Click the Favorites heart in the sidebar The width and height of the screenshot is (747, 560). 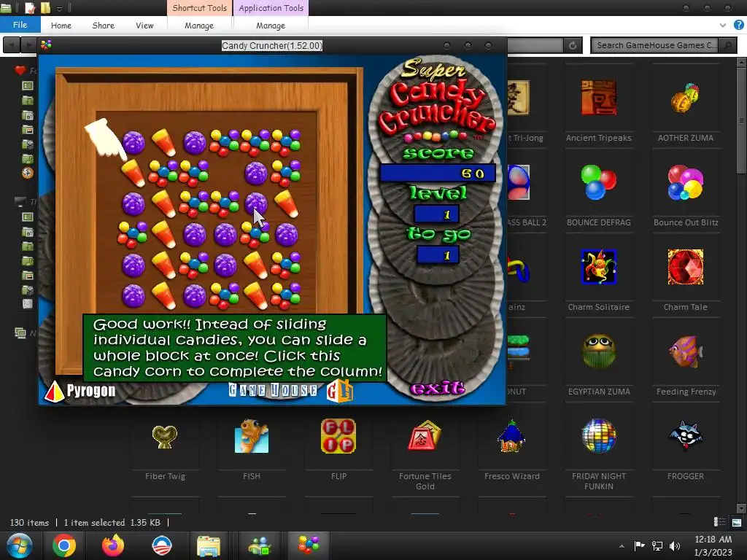point(20,71)
